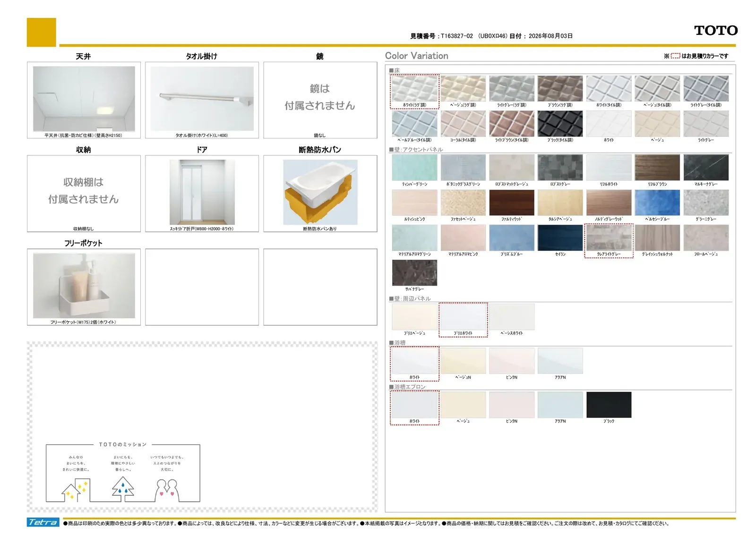Click the two people with hearts icon
This screenshot has width=756, height=534.
(166, 490)
